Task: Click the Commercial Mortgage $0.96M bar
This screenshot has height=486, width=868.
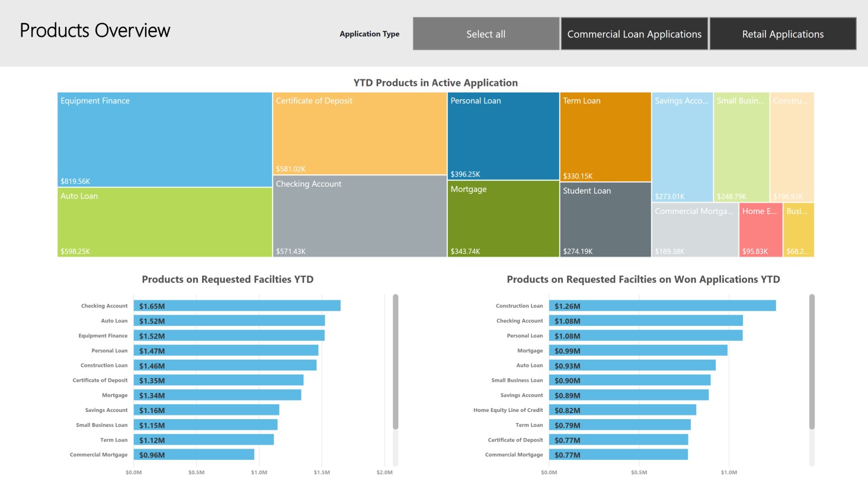Action: click(x=194, y=455)
